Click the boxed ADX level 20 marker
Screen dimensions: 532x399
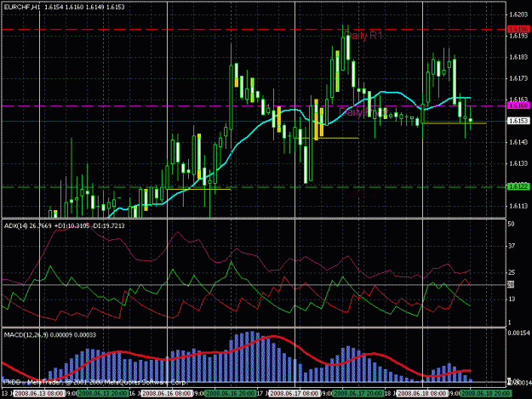511,284
